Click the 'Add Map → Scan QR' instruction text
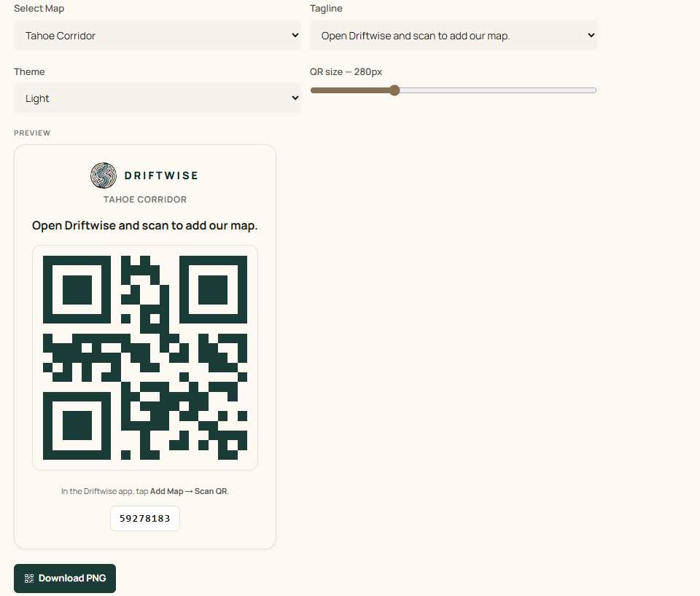Screen dimensions: 700x596 189,491
